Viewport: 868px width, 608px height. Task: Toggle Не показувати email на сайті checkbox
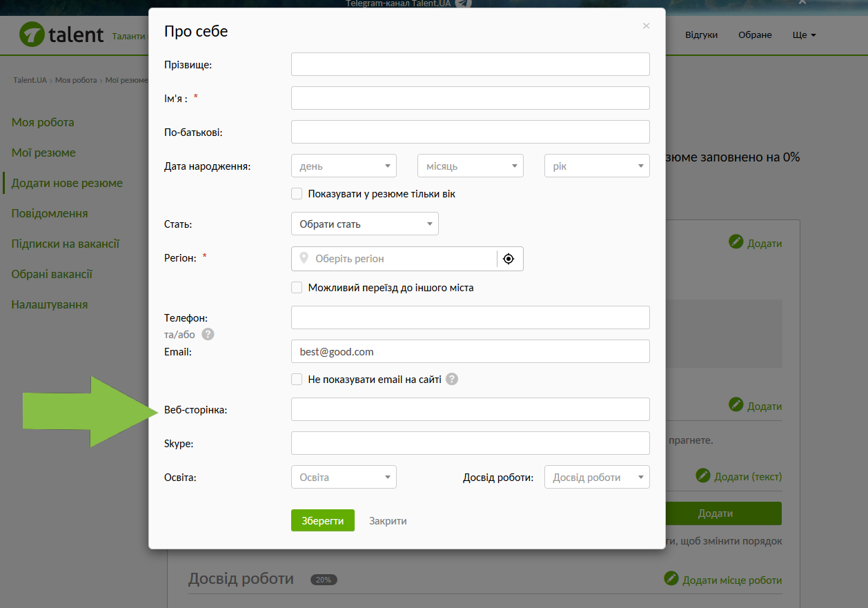(x=297, y=379)
